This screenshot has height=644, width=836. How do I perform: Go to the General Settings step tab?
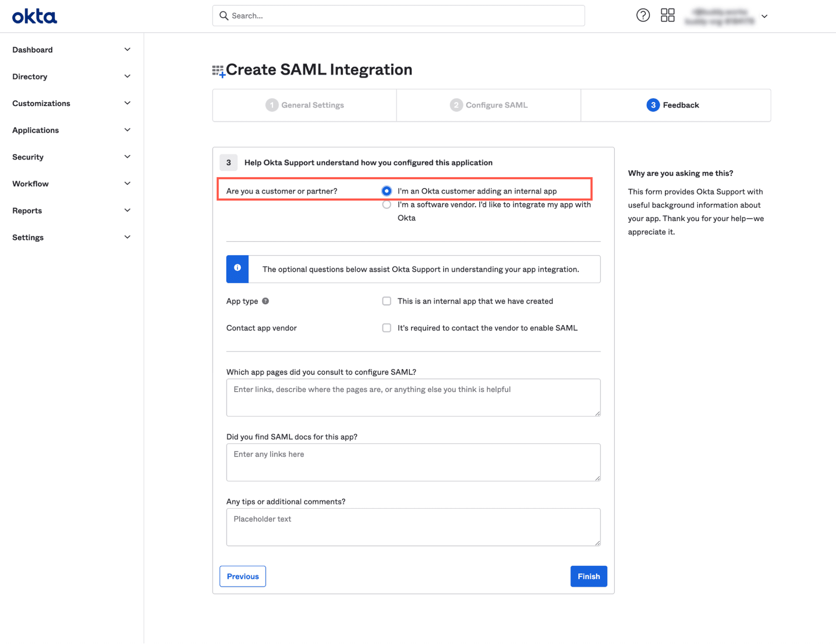[304, 105]
